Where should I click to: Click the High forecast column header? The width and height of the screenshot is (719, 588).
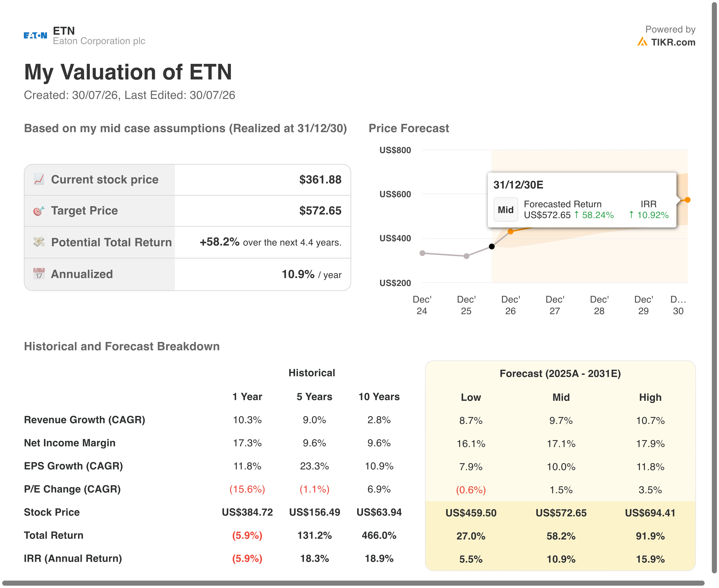click(650, 397)
